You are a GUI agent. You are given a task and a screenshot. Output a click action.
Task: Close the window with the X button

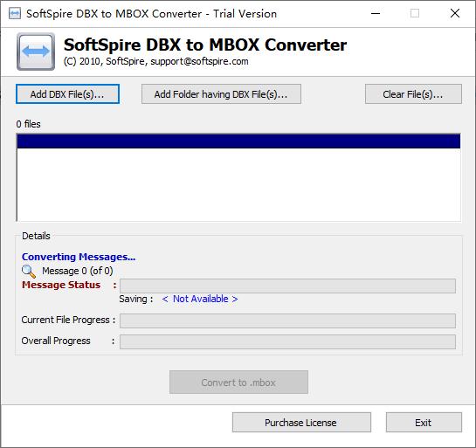455,13
